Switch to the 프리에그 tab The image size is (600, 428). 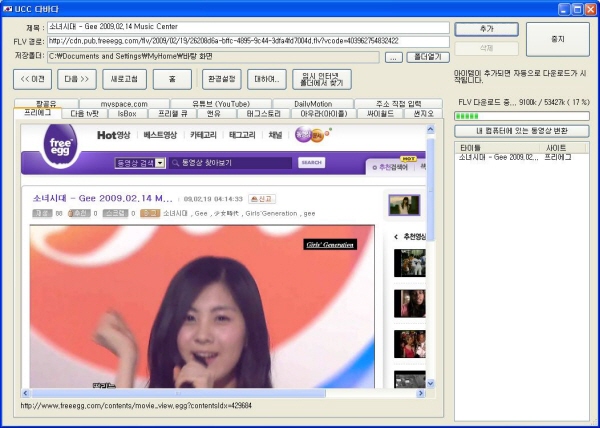pos(37,112)
